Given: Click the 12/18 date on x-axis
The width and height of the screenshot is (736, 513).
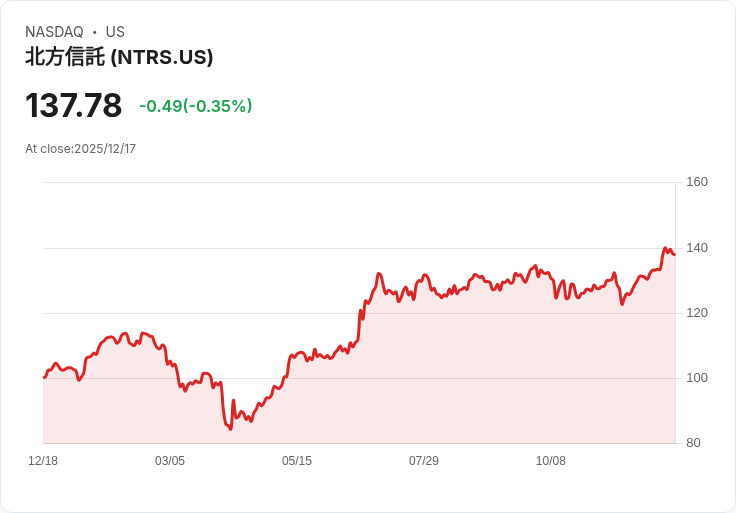Looking at the screenshot, I should coord(43,461).
